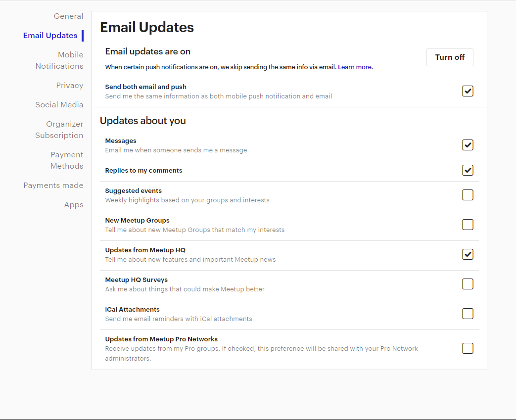
Task: Click the Email updates are on text
Action: [x=148, y=51]
